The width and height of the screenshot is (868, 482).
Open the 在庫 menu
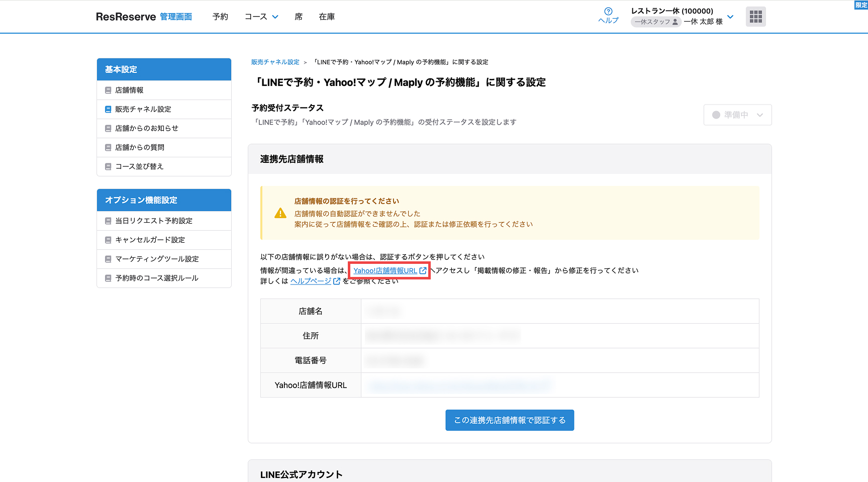point(327,17)
